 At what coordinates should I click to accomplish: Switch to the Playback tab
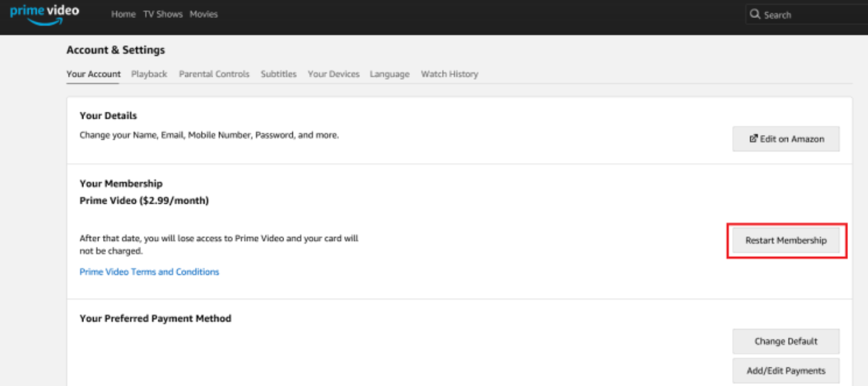(149, 74)
